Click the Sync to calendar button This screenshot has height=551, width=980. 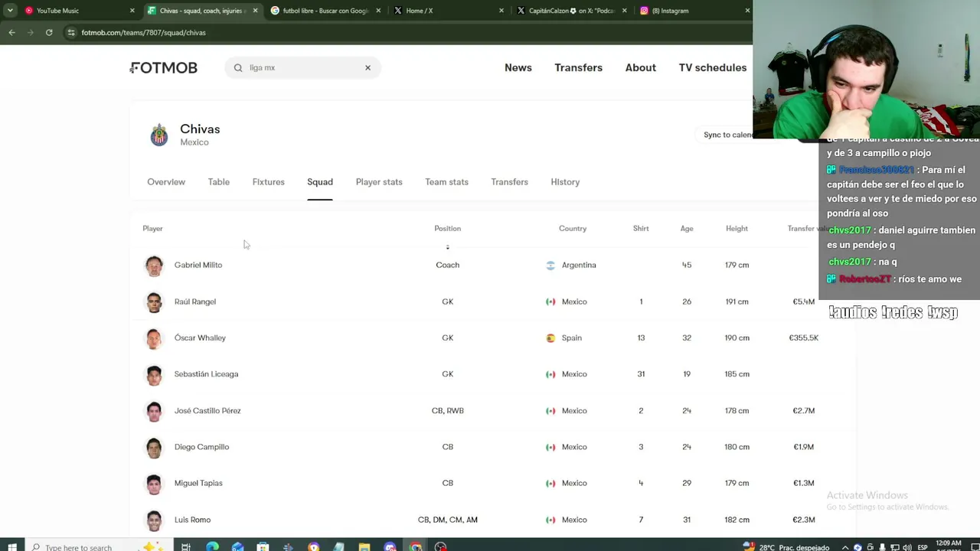pos(728,135)
